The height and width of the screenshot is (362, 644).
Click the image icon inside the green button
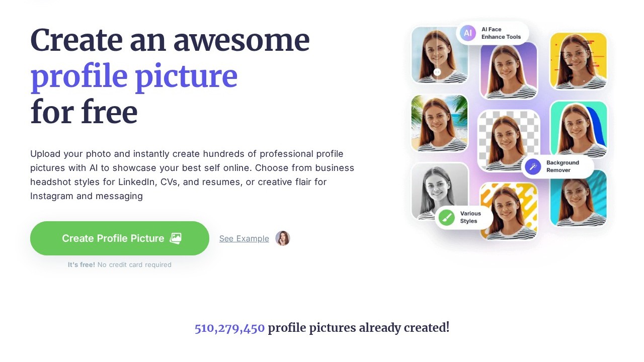(176, 238)
